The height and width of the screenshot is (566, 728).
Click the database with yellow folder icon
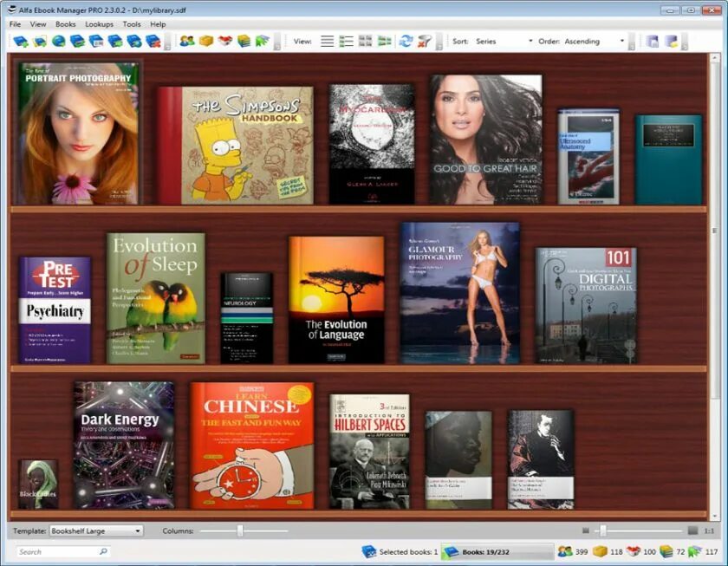coord(672,42)
